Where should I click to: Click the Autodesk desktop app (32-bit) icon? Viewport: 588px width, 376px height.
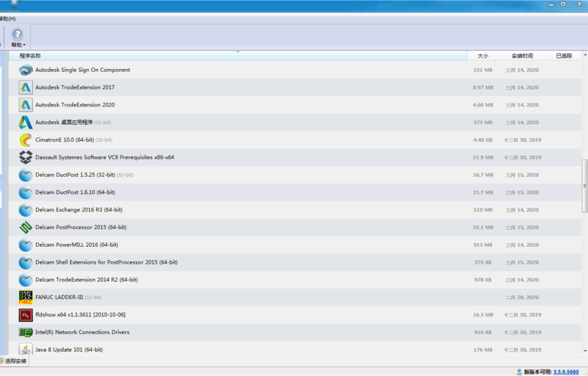click(x=26, y=123)
